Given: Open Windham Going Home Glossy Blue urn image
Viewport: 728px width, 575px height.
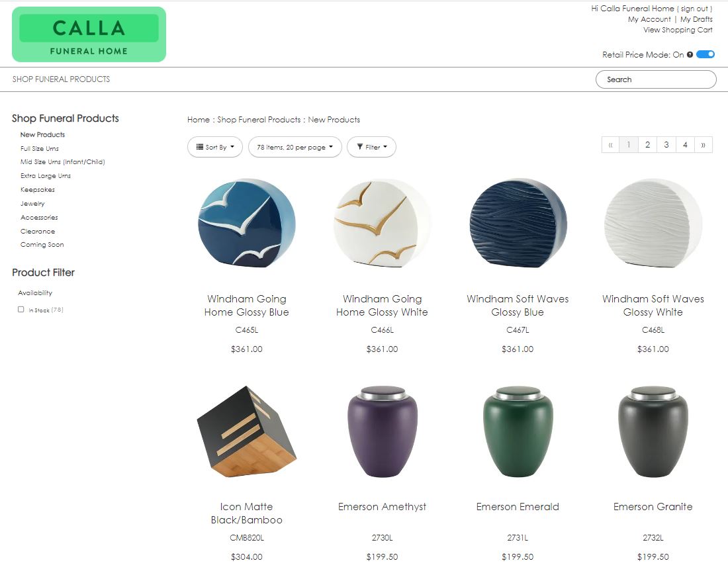Looking at the screenshot, I should coord(247,223).
